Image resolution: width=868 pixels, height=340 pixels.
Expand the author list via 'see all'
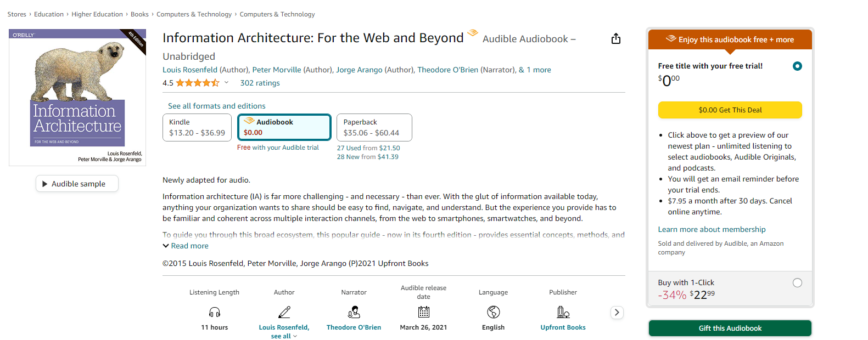tap(284, 336)
